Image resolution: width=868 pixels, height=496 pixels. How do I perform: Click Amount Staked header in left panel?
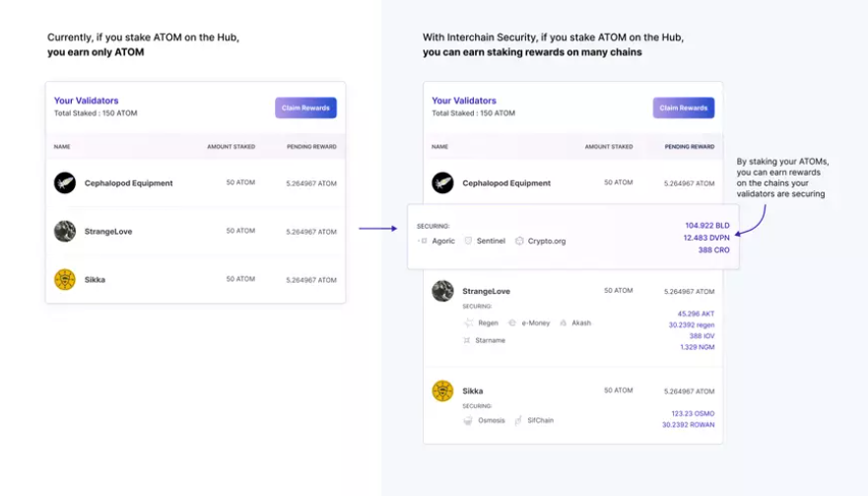(231, 147)
